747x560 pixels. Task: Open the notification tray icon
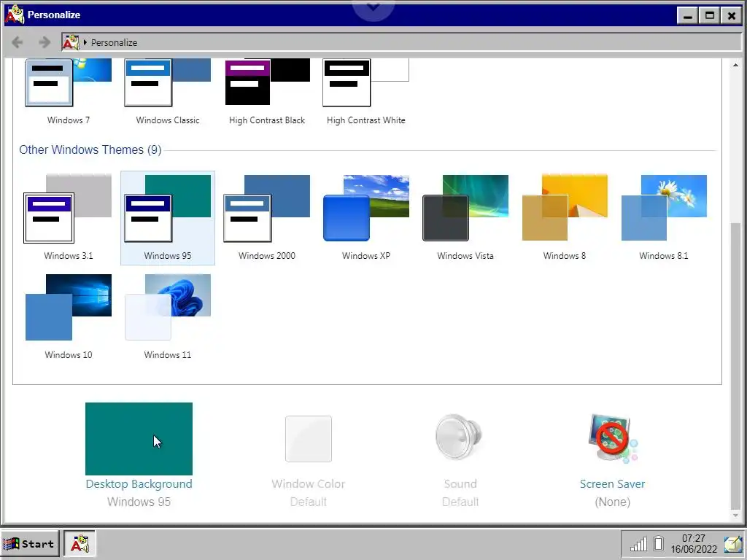coord(732,543)
